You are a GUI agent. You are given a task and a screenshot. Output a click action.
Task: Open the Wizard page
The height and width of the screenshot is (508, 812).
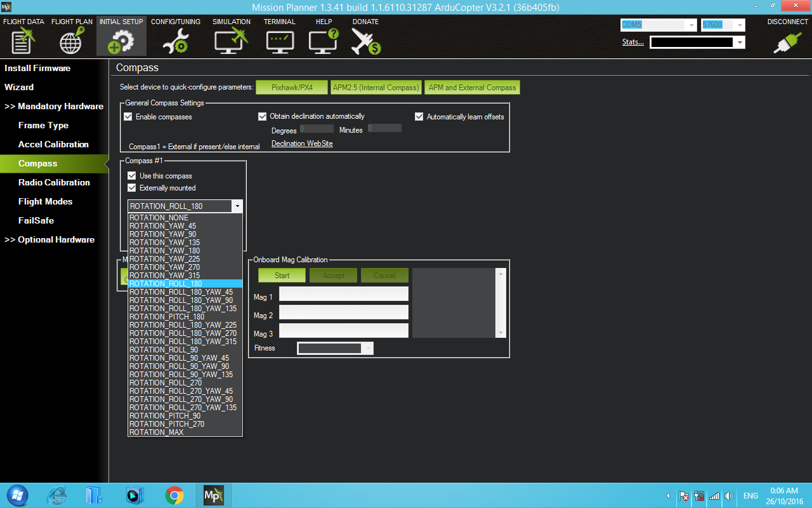[19, 87]
